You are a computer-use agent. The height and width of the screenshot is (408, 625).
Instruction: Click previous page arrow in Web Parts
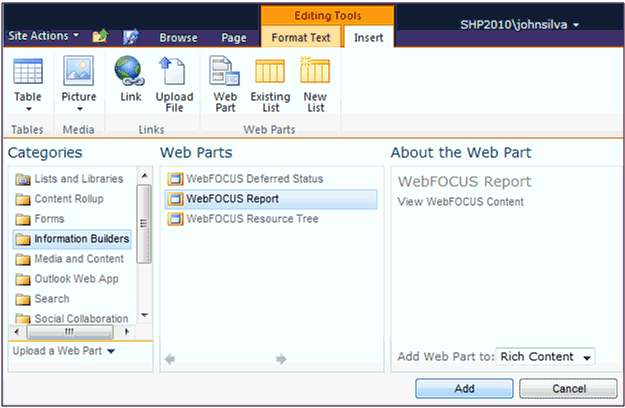[x=170, y=359]
